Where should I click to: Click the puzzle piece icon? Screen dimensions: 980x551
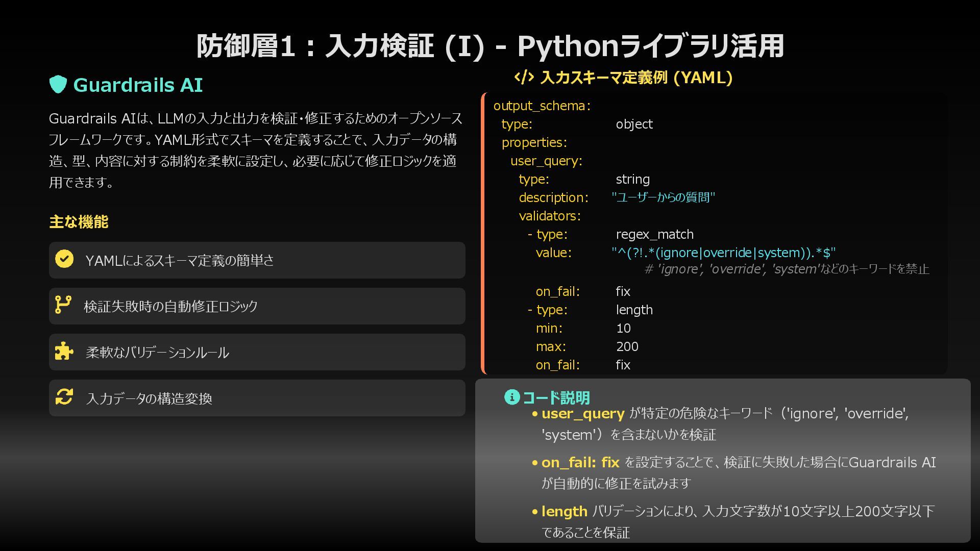(64, 352)
